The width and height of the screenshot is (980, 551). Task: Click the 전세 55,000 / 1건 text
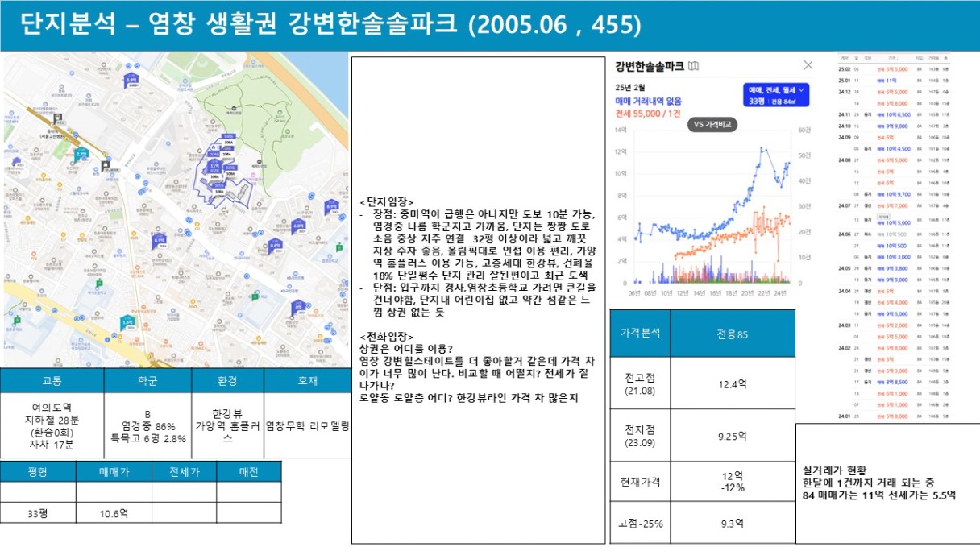point(649,114)
